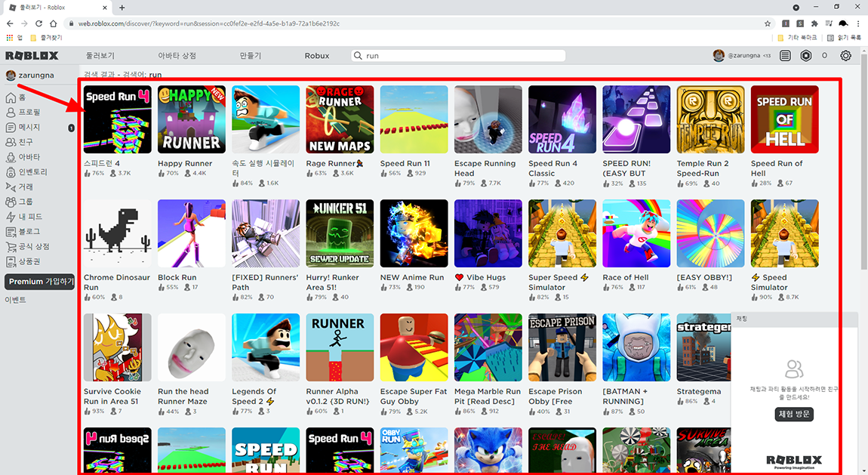Open the Home sidebar icon
This screenshot has height=475, width=868.
11,97
